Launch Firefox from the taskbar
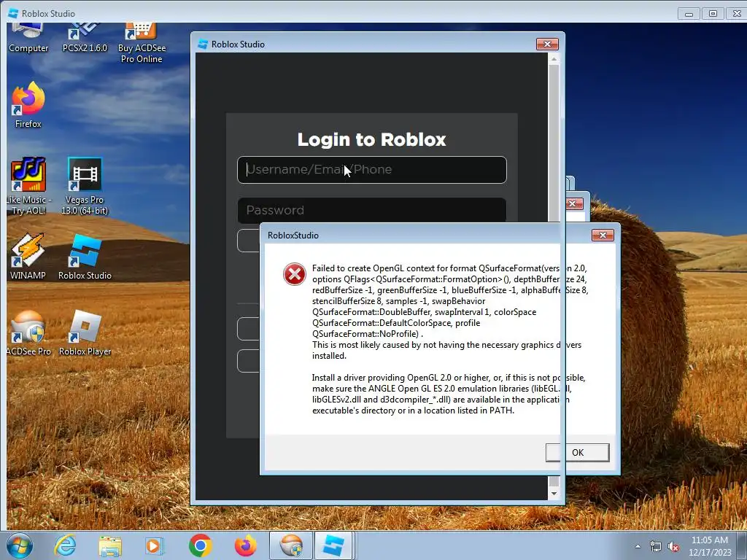 245,545
